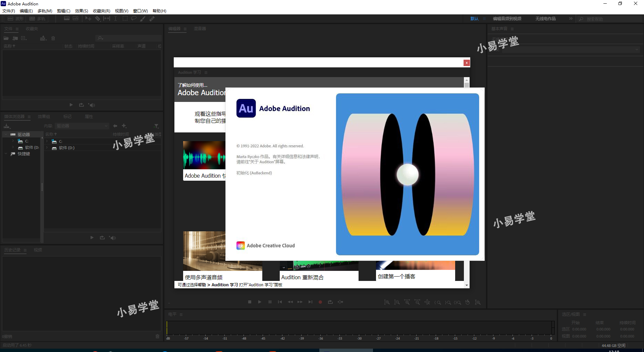This screenshot has width=644, height=352.
Task: Click trash icon in Files panel
Action: click(53, 38)
